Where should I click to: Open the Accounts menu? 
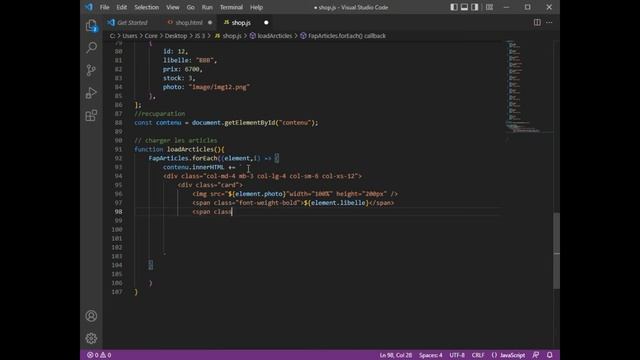point(91,316)
